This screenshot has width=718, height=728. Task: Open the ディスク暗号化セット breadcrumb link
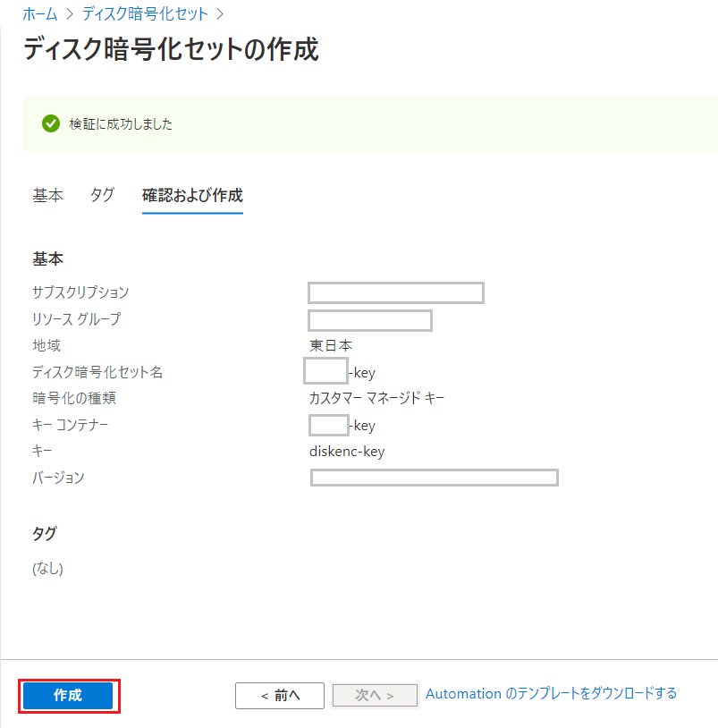pyautogui.click(x=145, y=14)
